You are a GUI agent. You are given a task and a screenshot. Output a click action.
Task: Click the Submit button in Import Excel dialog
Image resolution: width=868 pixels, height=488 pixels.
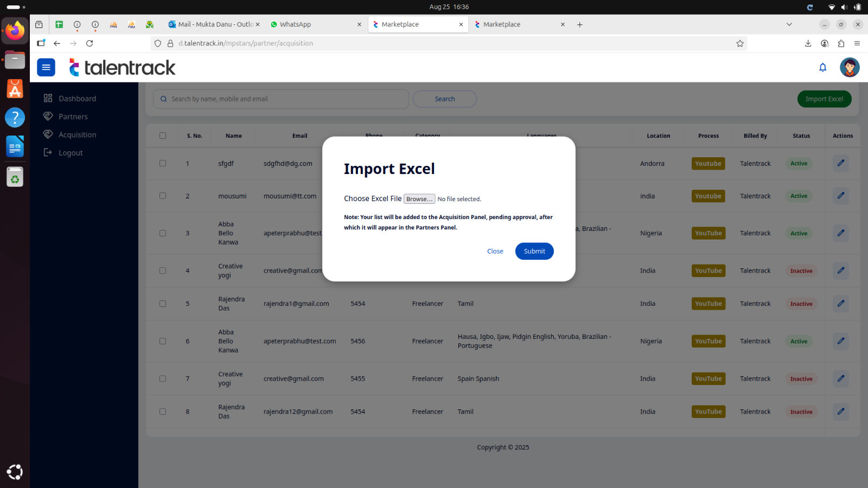click(534, 251)
